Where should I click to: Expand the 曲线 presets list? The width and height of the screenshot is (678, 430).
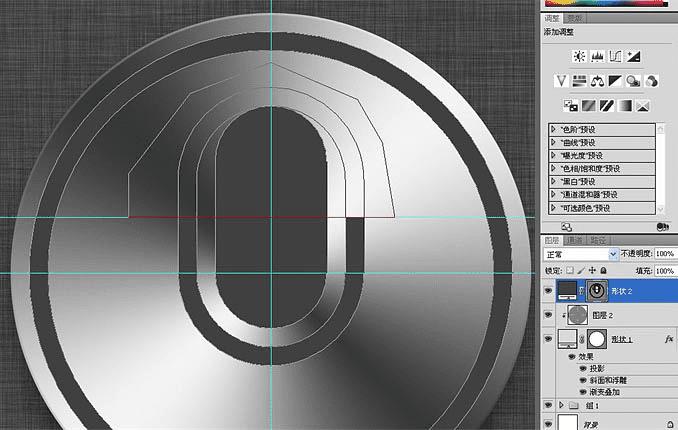(553, 142)
